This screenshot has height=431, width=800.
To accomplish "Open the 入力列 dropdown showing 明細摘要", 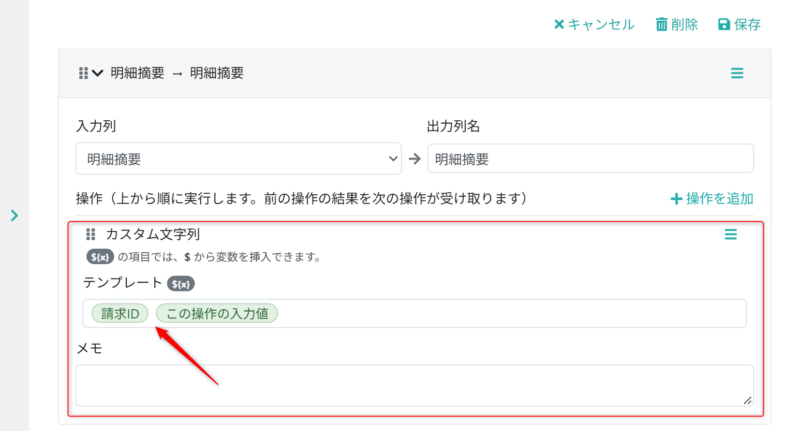I will click(x=238, y=159).
